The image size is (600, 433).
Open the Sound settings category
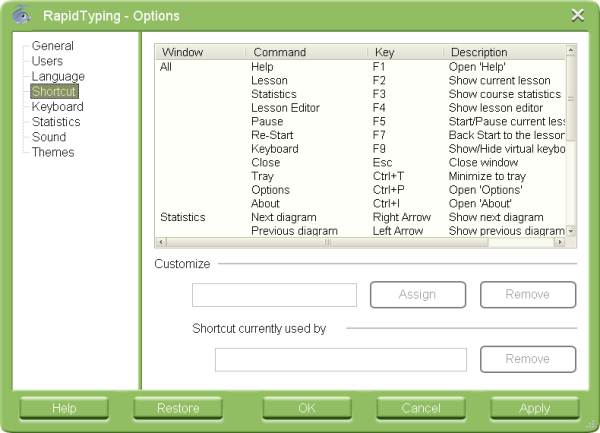(x=49, y=137)
